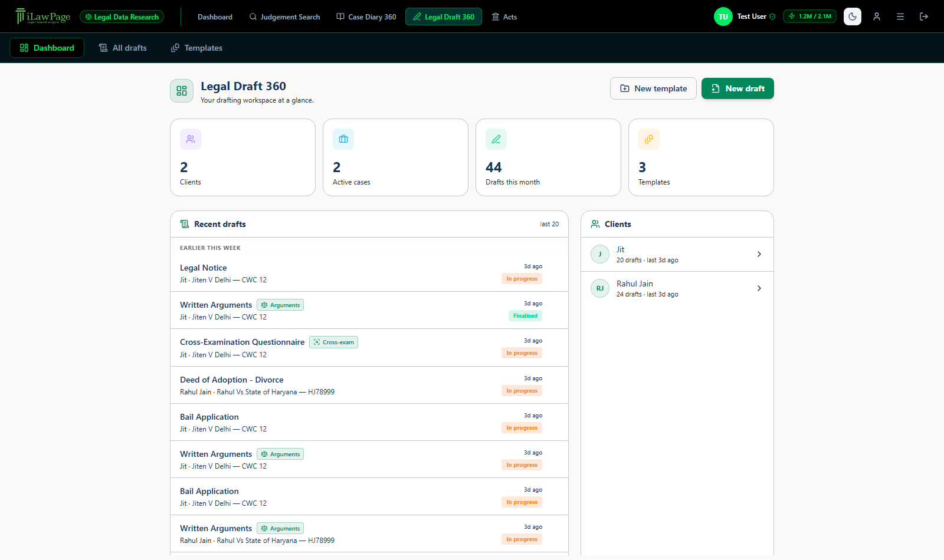
Task: Click the Templates card copy icon
Action: pos(649,139)
